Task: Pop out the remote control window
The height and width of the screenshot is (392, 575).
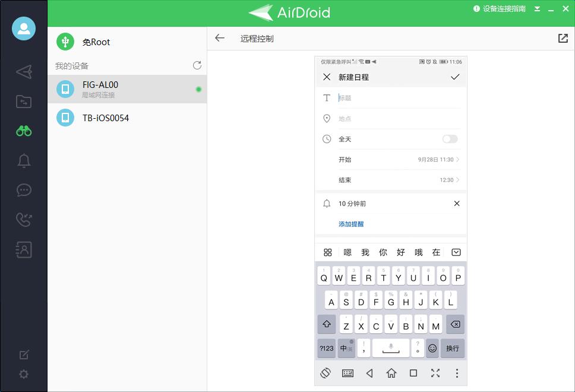Action: pos(563,39)
